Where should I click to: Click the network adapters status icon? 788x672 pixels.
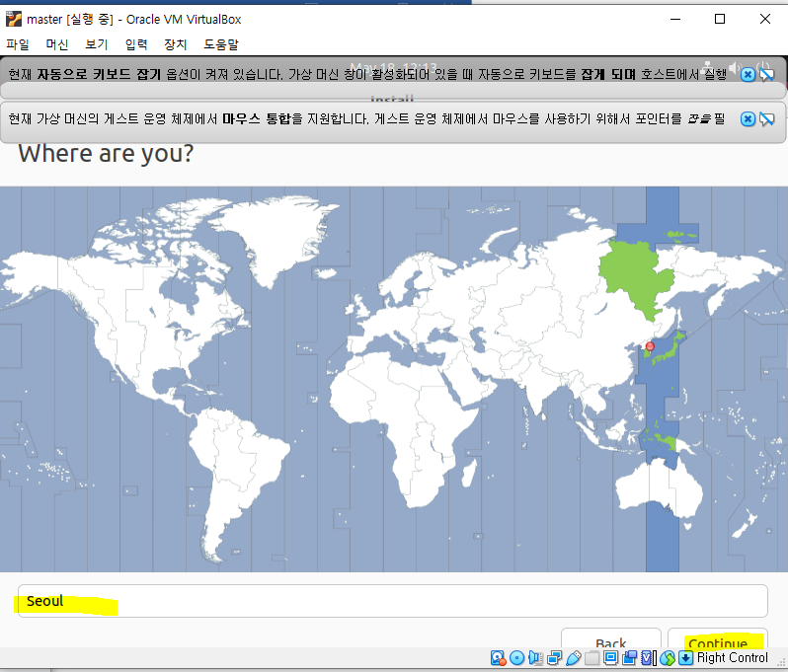pyautogui.click(x=555, y=658)
